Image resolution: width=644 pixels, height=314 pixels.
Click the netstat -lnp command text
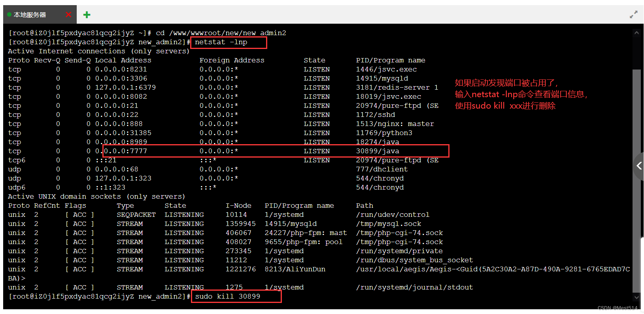point(221,42)
